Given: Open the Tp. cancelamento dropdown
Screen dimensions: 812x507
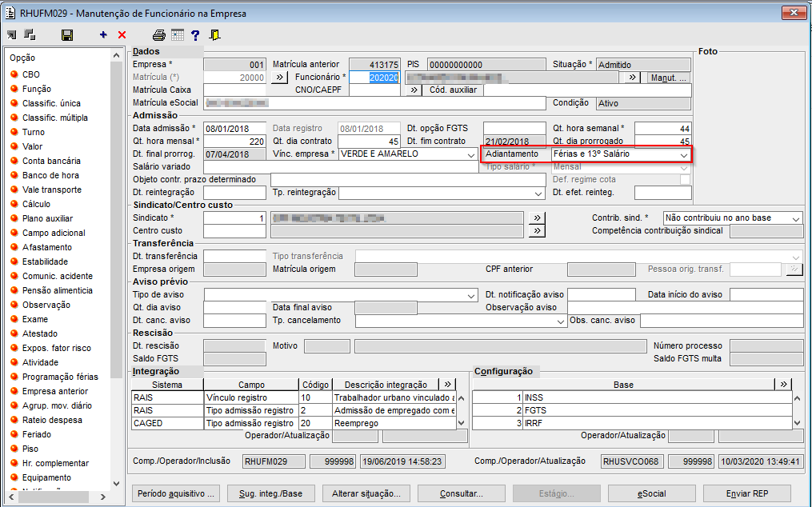Looking at the screenshot, I should click(560, 321).
